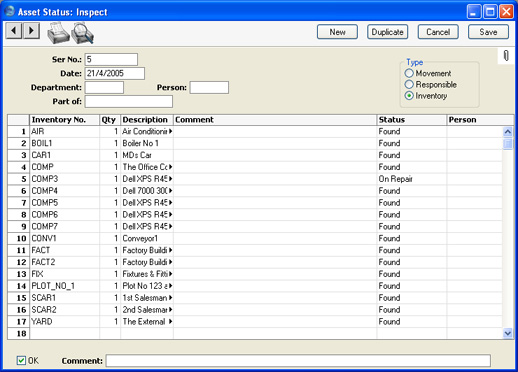518x372 pixels.
Task: Click the Person input field in header
Action: click(x=209, y=87)
